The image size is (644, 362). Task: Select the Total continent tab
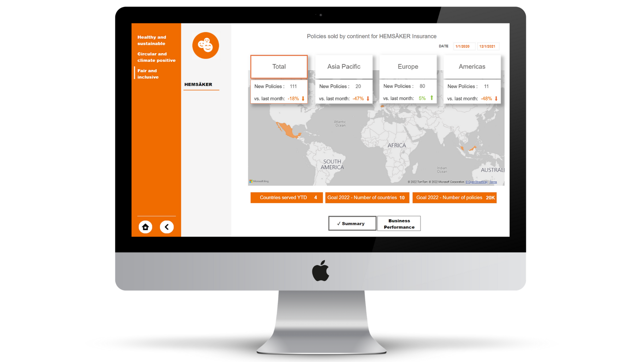click(x=278, y=66)
